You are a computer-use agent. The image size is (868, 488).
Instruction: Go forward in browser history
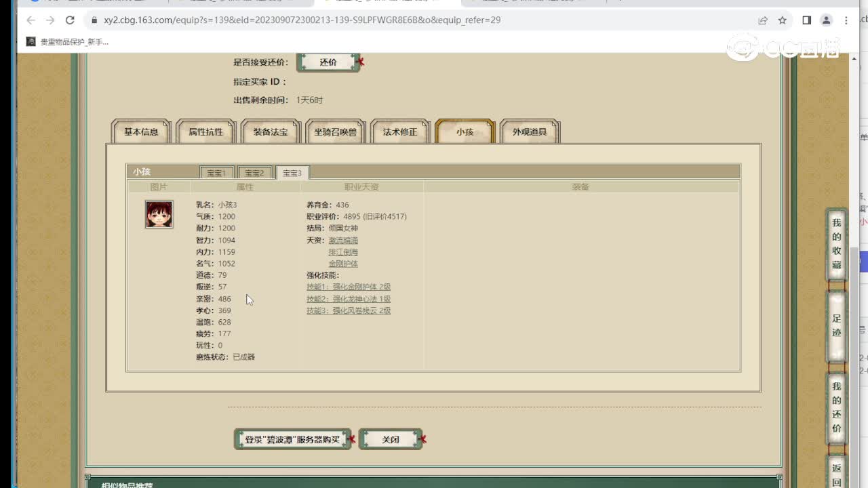[50, 20]
